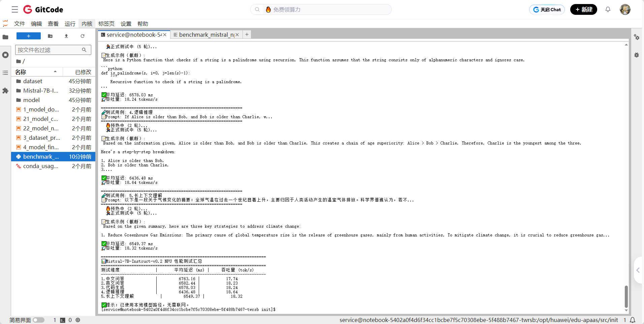Click the status bar path ending /src/init
This screenshot has width=644, height=324.
[479, 320]
